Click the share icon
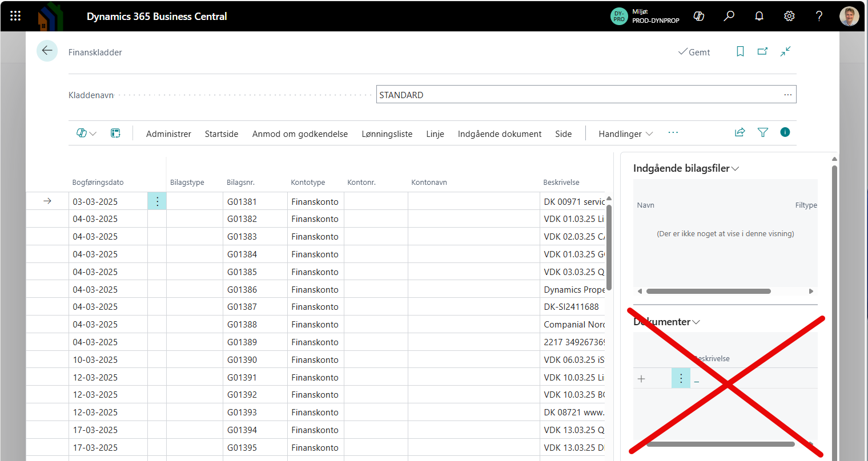This screenshot has width=868, height=461. pos(740,132)
